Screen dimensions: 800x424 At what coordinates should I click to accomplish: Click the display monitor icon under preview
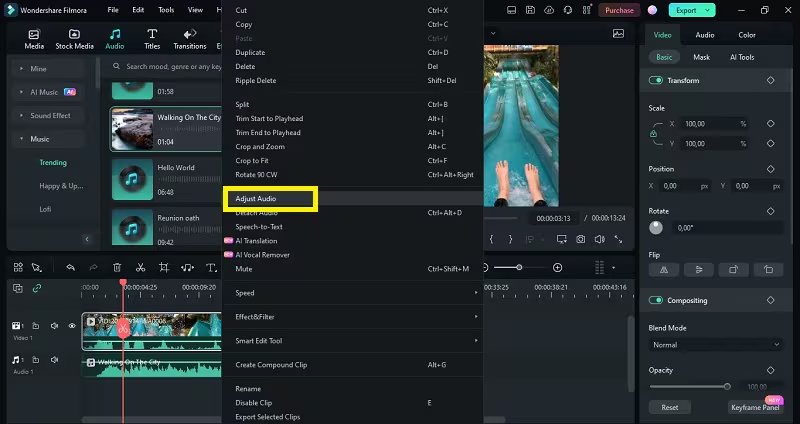tap(562, 239)
